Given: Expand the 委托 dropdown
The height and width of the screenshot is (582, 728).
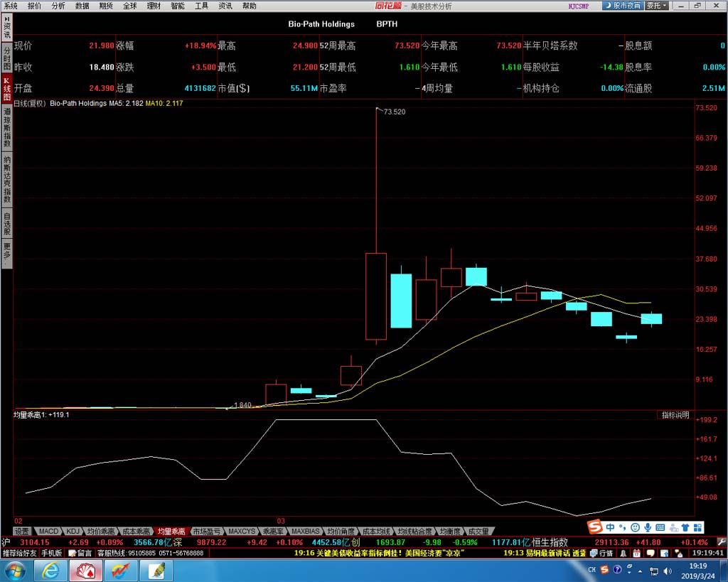Looking at the screenshot, I should click(x=656, y=6).
